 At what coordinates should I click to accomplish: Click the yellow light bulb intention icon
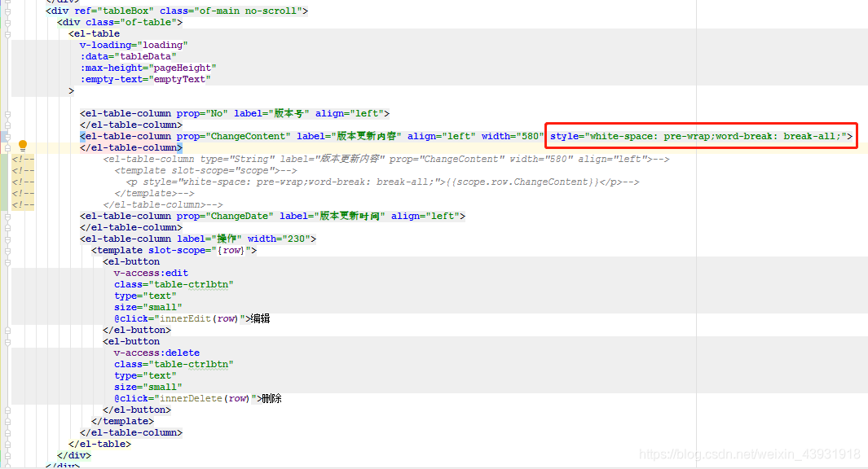(22, 145)
